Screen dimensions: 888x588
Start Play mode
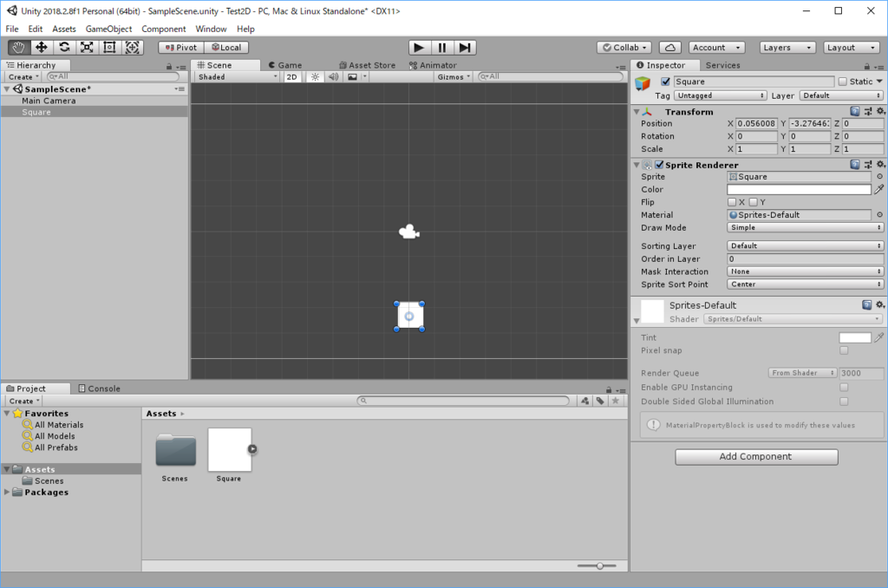[x=419, y=48]
